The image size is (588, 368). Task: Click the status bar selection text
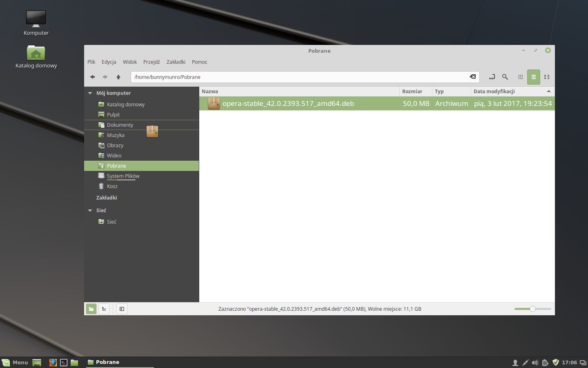(x=320, y=309)
